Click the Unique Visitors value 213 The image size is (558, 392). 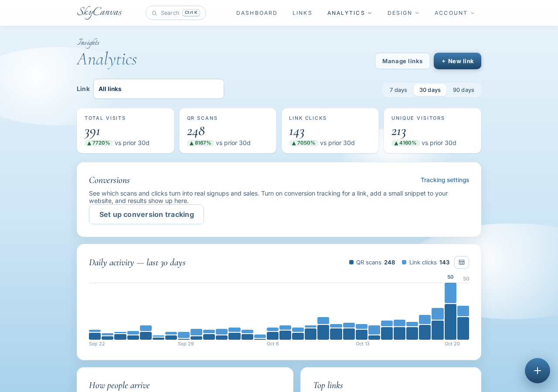398,131
